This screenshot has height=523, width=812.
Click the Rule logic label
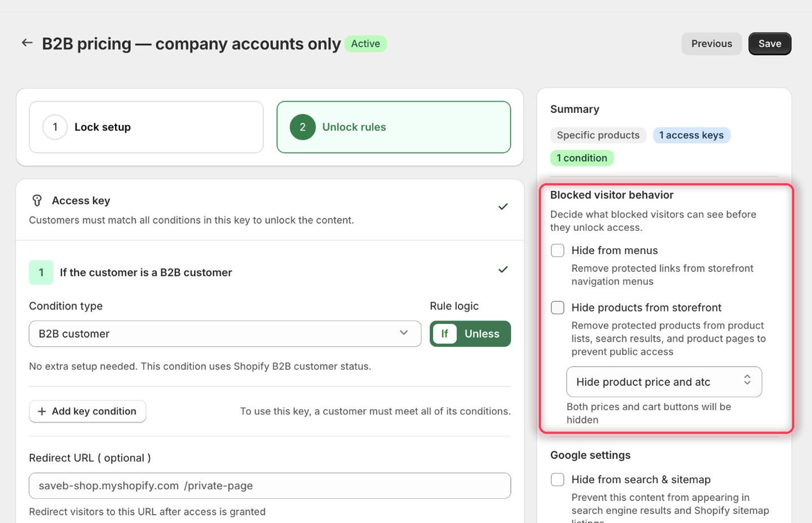[454, 306]
